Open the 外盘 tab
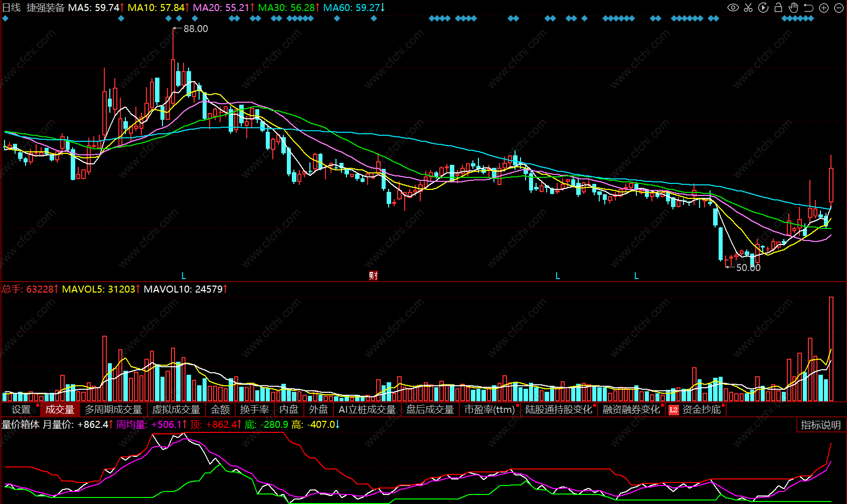Screen dimensions: 847x504 tap(318, 410)
